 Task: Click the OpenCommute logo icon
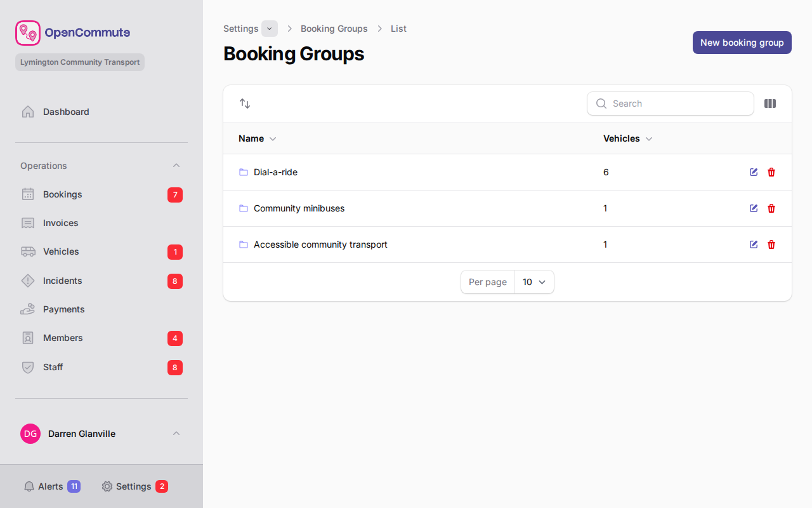(x=28, y=33)
